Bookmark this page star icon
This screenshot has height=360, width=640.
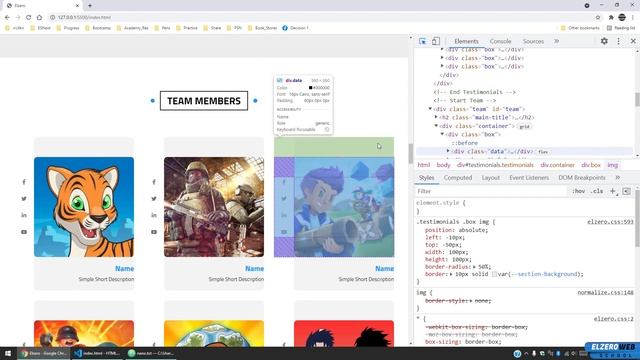pos(598,17)
